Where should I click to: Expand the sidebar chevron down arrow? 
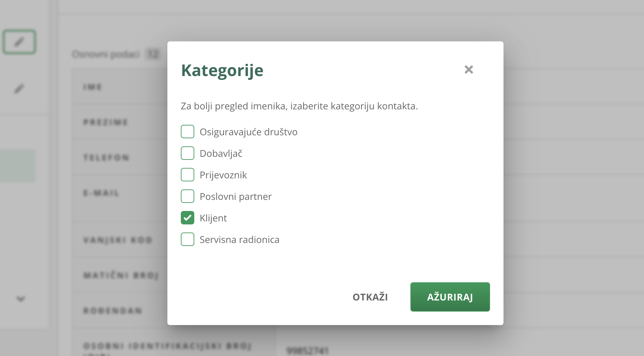point(21,299)
